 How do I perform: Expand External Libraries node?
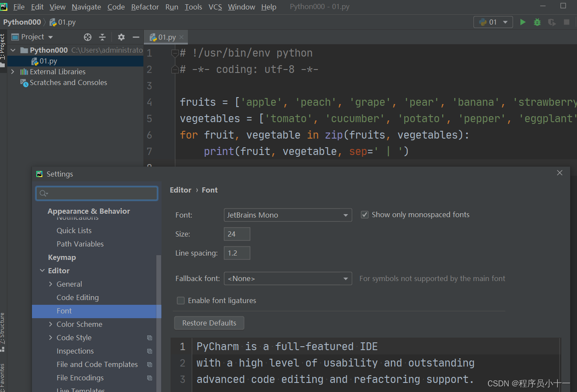tap(13, 72)
